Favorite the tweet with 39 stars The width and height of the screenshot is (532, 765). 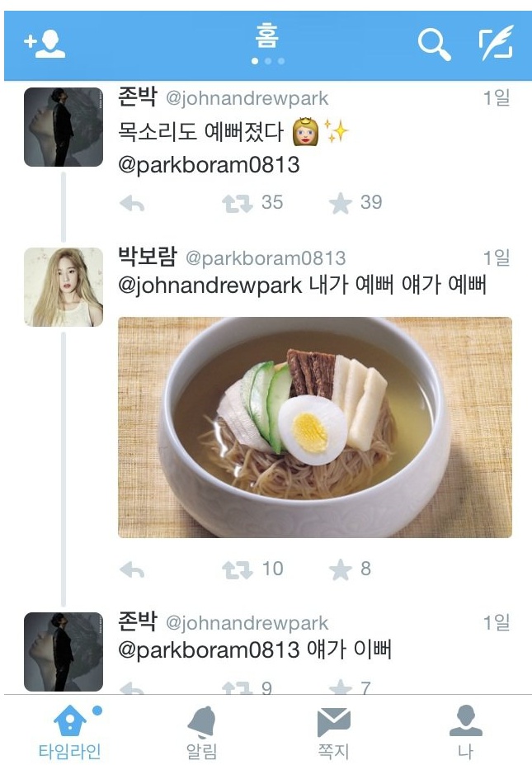341,203
